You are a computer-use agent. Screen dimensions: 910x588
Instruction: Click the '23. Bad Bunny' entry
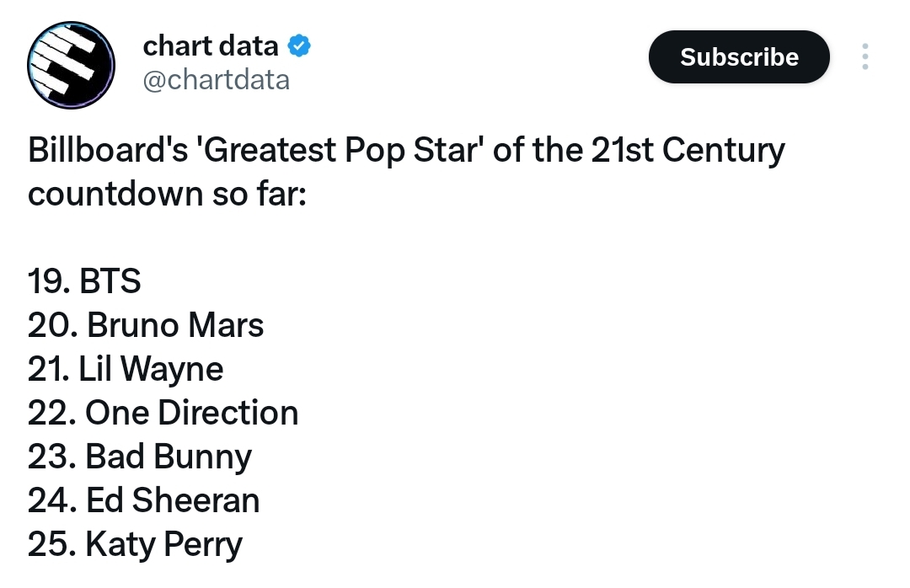(x=140, y=457)
